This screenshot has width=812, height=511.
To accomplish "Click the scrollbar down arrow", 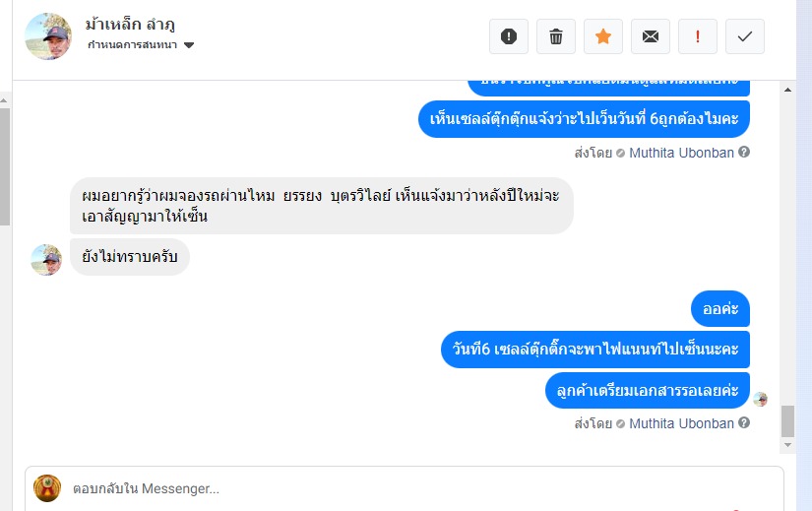I will [x=787, y=445].
